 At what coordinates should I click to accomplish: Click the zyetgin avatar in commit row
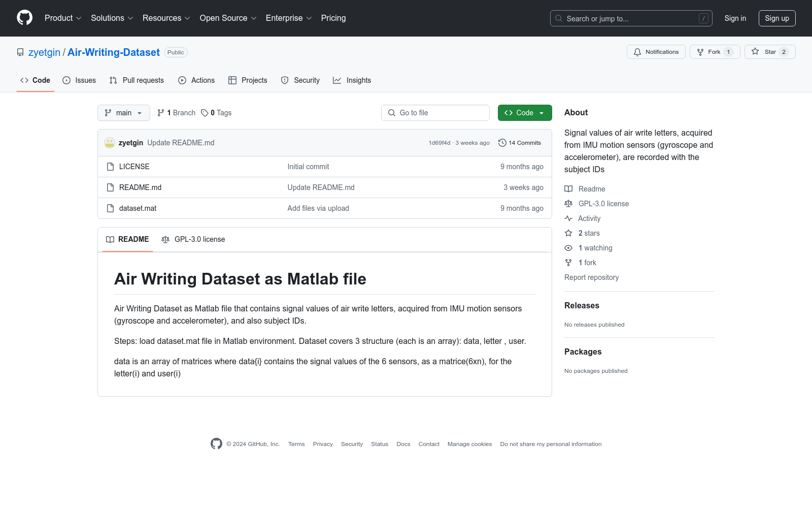pyautogui.click(x=110, y=143)
